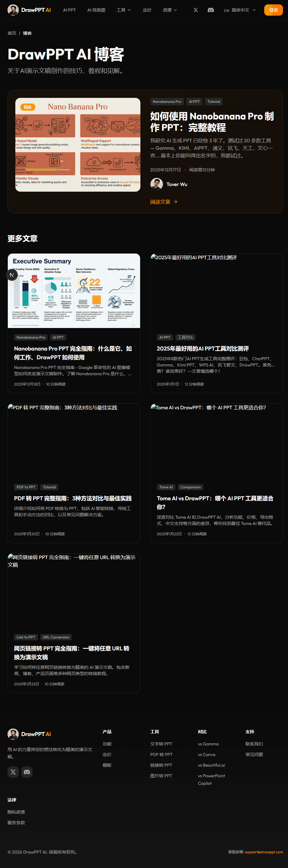This screenshot has height=868, width=288.
Task: Click the URL Conversion tag
Action: click(x=56, y=637)
